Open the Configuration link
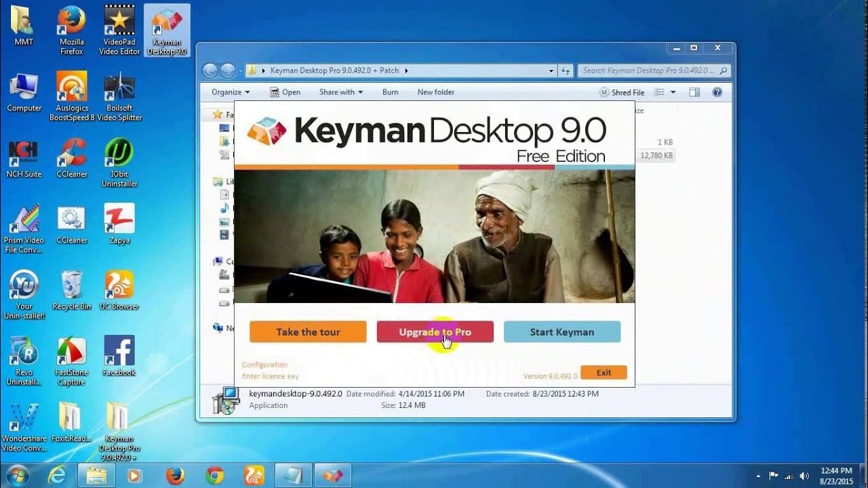Image resolution: width=868 pixels, height=488 pixels. [x=265, y=365]
